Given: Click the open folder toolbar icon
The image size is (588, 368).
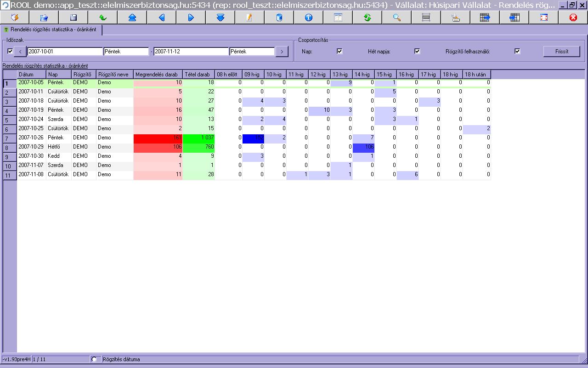Looking at the screenshot, I should (44, 17).
